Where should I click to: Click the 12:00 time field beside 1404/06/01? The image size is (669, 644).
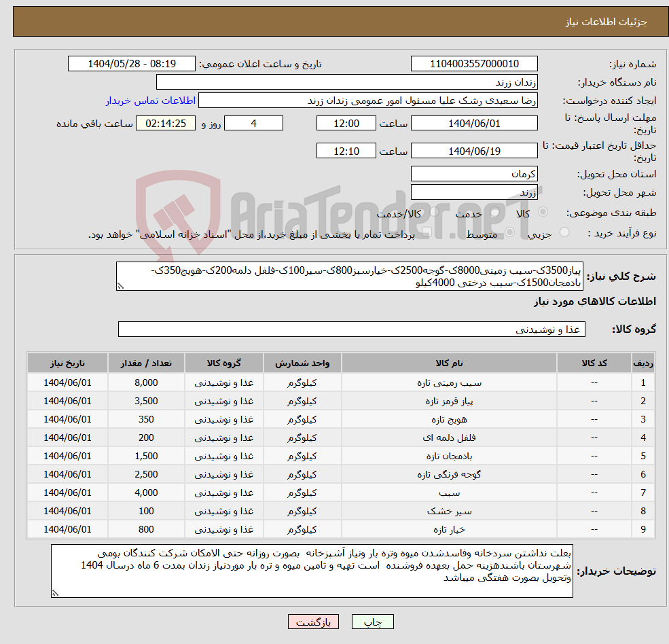point(346,123)
